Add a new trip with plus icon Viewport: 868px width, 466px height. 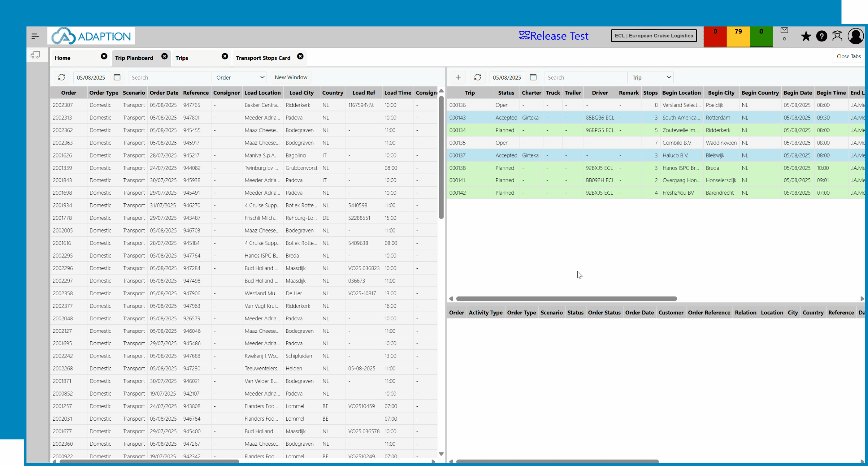(458, 77)
